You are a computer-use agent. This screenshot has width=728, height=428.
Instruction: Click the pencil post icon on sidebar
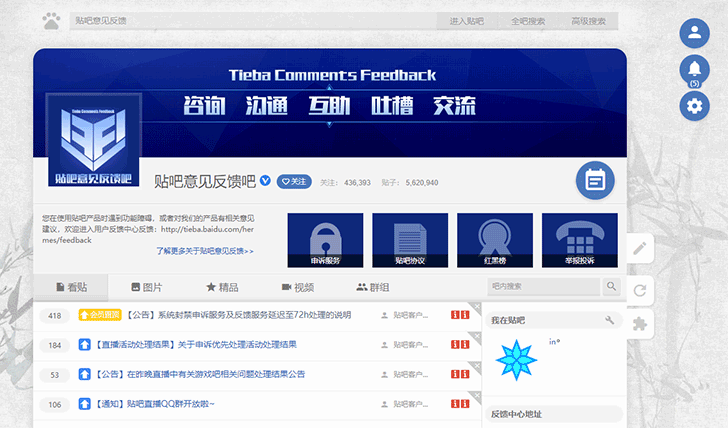coord(640,249)
